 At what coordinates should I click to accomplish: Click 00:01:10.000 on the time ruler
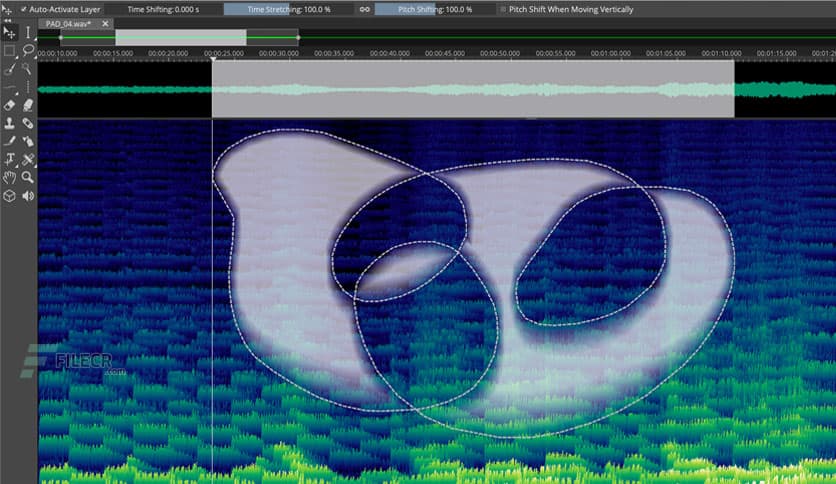click(721, 53)
